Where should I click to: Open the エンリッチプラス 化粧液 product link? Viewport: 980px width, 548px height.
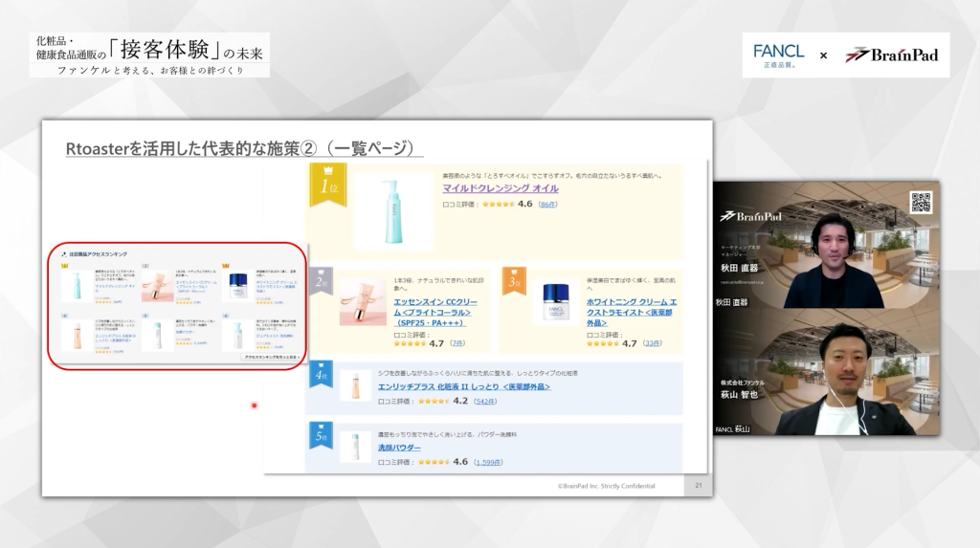[463, 386]
